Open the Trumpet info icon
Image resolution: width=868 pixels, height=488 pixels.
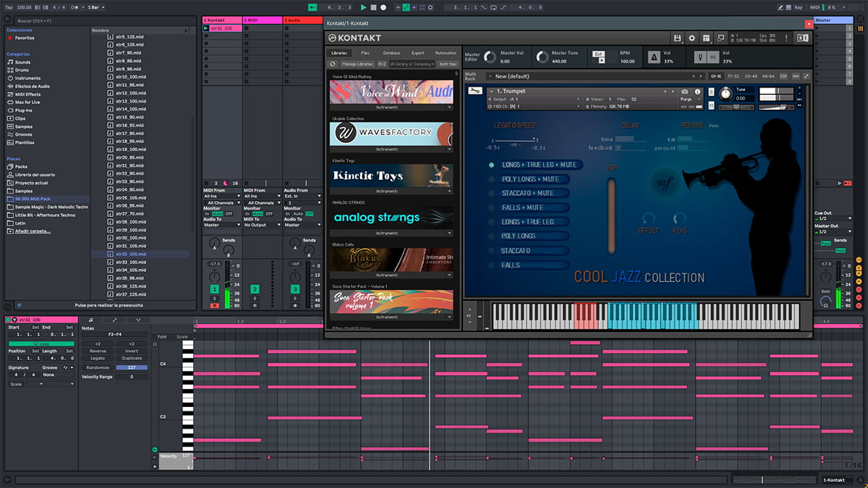(x=697, y=92)
